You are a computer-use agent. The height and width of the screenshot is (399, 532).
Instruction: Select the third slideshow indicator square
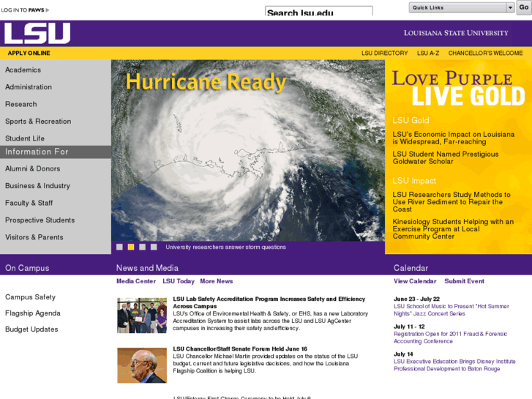pos(143,247)
